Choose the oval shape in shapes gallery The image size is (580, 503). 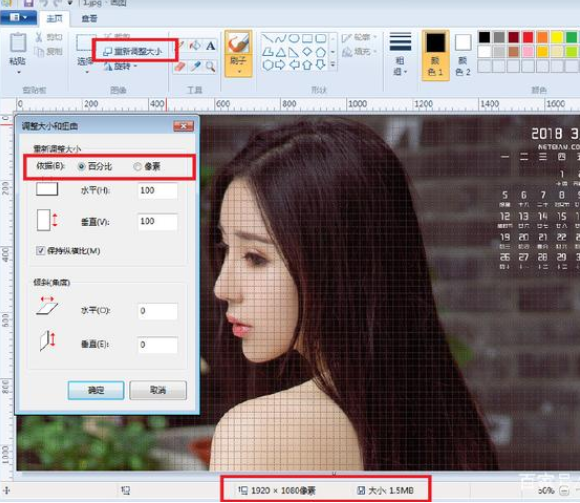[x=294, y=38]
